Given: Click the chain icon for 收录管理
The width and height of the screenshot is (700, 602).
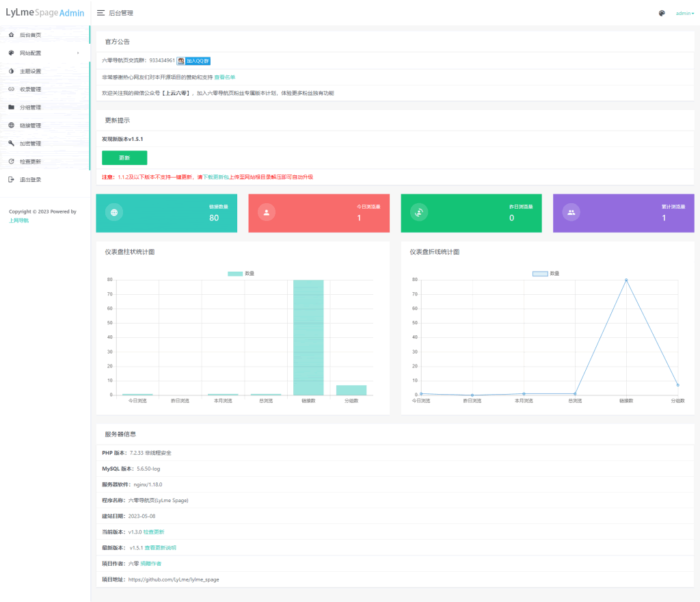Looking at the screenshot, I should pyautogui.click(x=11, y=89).
